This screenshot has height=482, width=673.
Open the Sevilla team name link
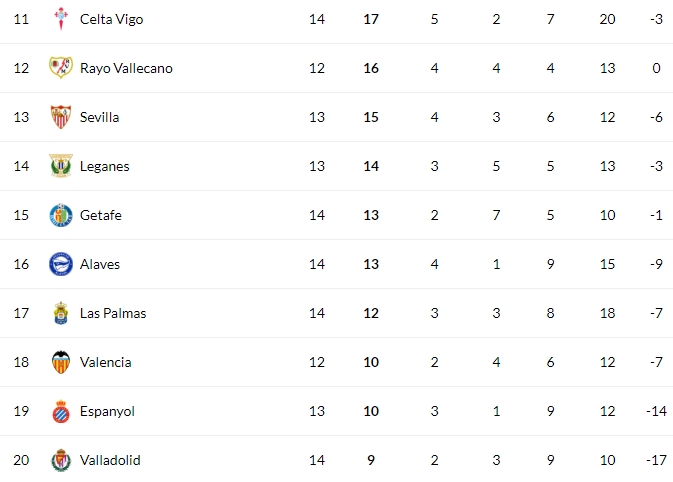tap(100, 117)
